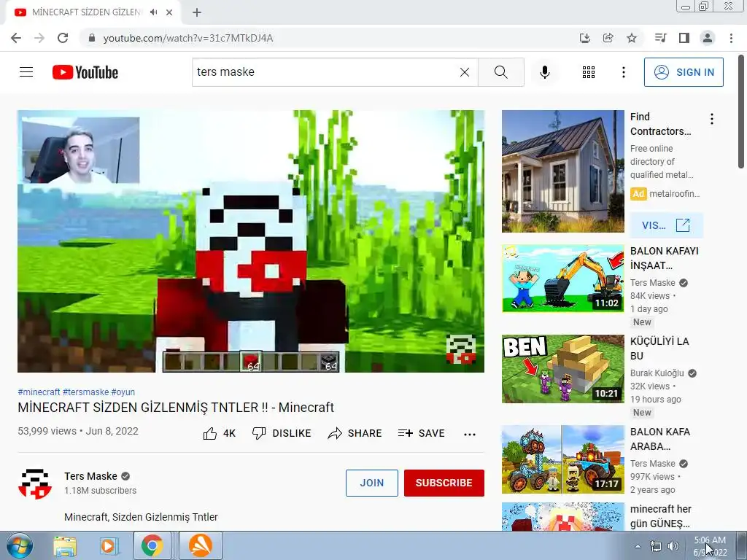The height and width of the screenshot is (560, 747).
Task: Open 'Find Contractors...' ad title
Action: click(x=660, y=124)
